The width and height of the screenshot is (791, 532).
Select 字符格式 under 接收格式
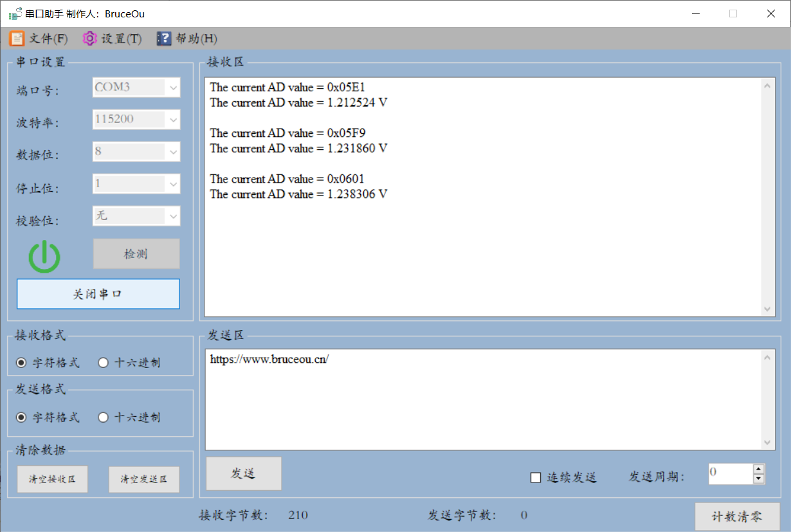point(48,363)
